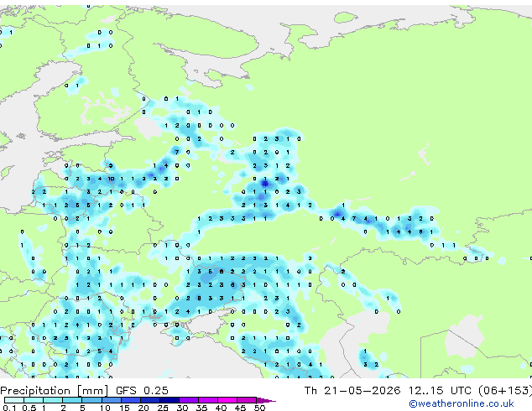Click the '12..15 UTC' time label
The image size is (532, 411).
tap(440, 391)
